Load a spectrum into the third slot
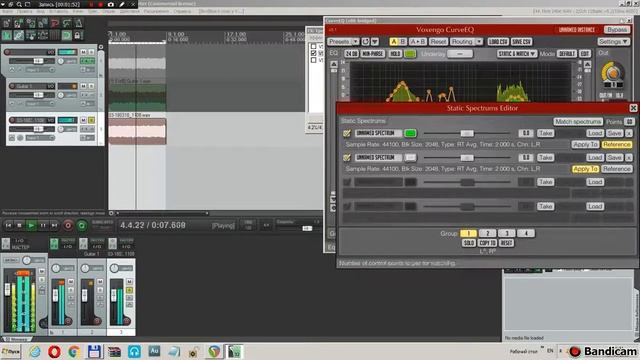The image size is (640, 360). pos(595,182)
